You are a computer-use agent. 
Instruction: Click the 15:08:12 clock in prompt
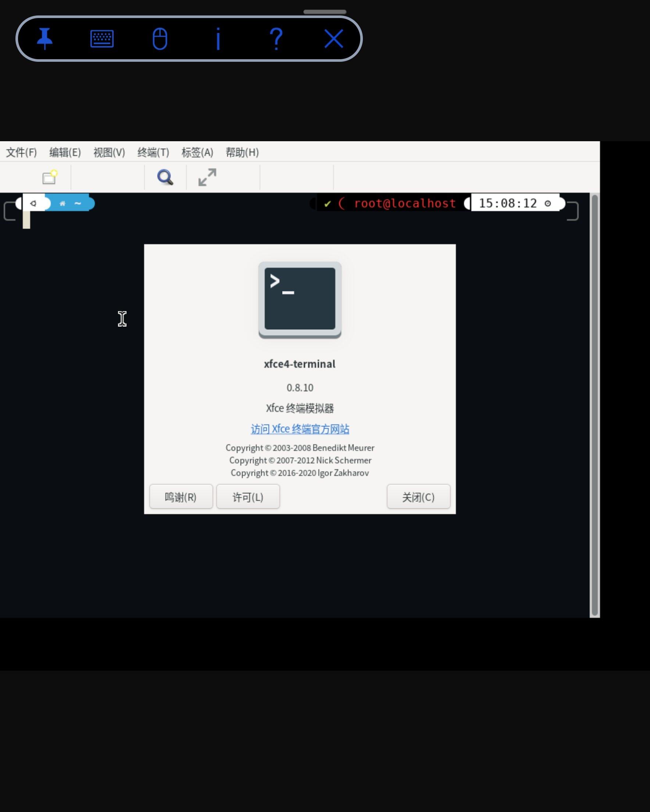coord(508,203)
